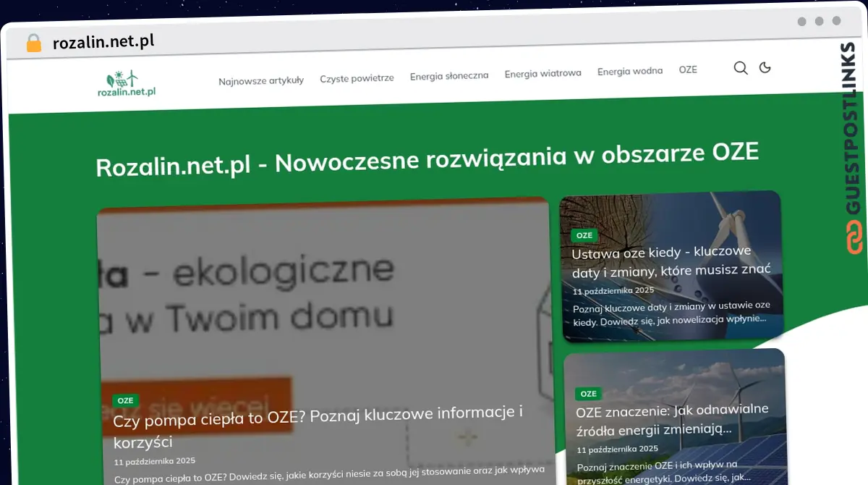This screenshot has height=485, width=868.
Task: Open Energia słoneczna menu item
Action: pos(448,75)
